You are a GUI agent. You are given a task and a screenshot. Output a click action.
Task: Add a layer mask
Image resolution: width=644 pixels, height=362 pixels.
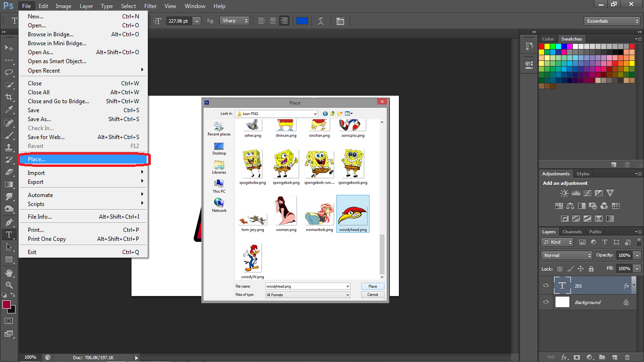coord(576,357)
